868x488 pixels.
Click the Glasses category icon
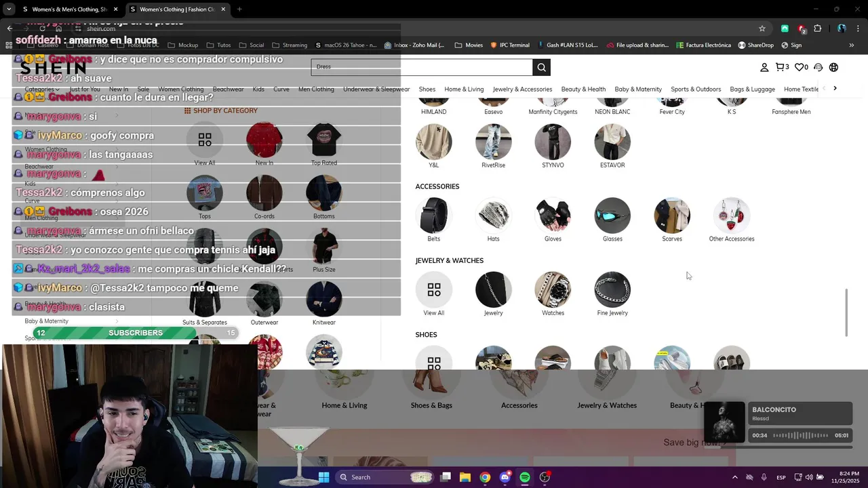pos(612,216)
